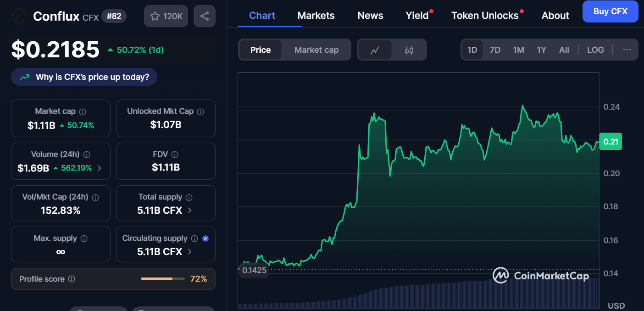Click the Profile score progress bar

click(163, 279)
